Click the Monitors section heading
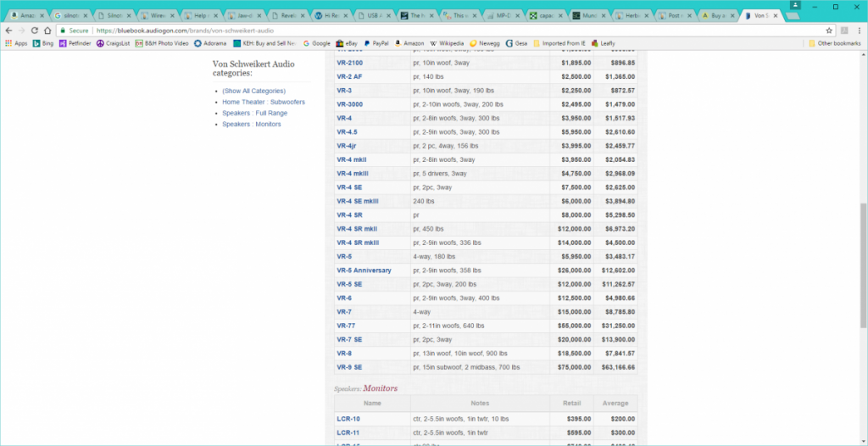868x446 pixels. tap(380, 388)
